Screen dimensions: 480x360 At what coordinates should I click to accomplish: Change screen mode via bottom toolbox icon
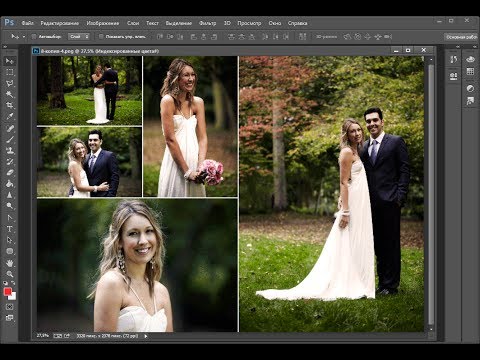(10, 318)
